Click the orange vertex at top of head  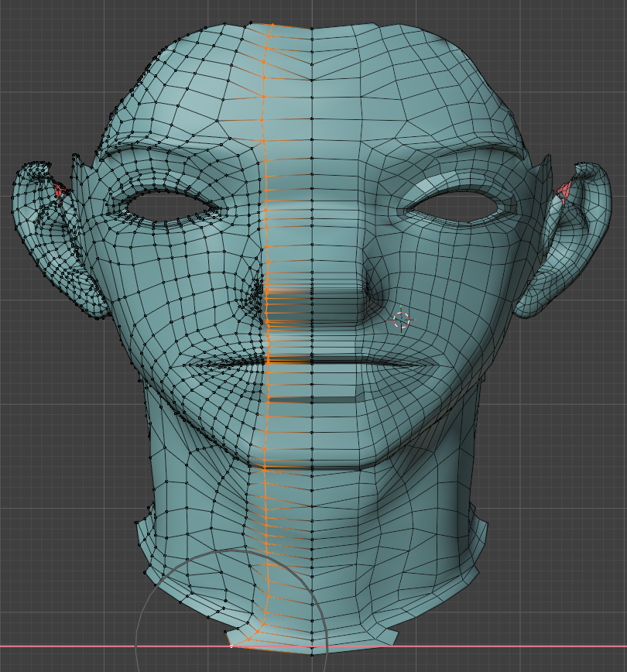click(272, 26)
